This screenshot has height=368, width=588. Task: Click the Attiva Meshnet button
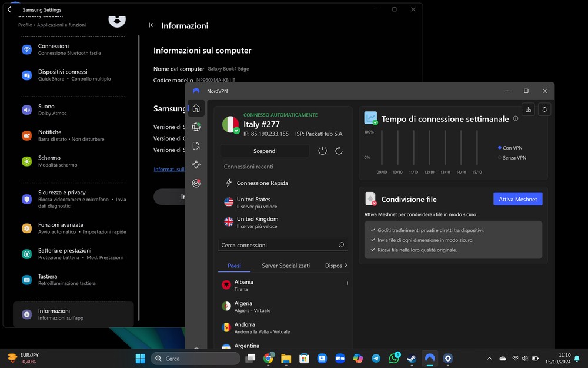pyautogui.click(x=518, y=199)
